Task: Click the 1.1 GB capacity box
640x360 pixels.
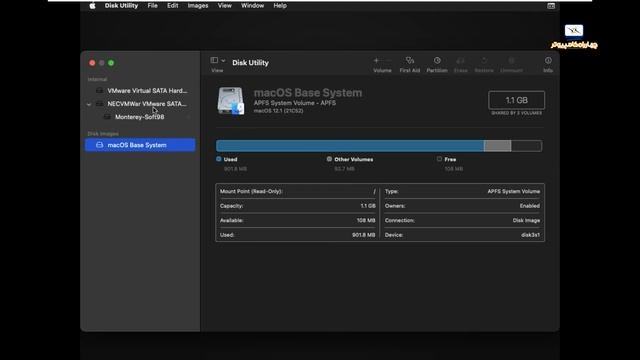Action: (x=516, y=100)
